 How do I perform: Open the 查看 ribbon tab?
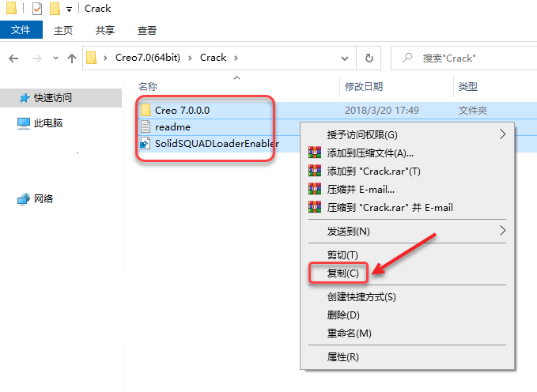coord(147,31)
